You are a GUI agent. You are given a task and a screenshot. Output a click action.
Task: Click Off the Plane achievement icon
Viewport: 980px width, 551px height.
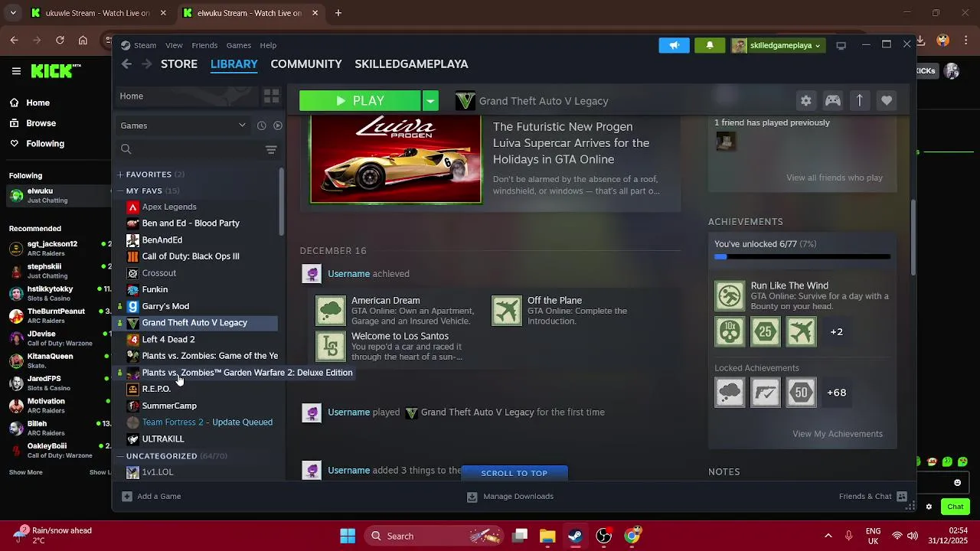507,311
